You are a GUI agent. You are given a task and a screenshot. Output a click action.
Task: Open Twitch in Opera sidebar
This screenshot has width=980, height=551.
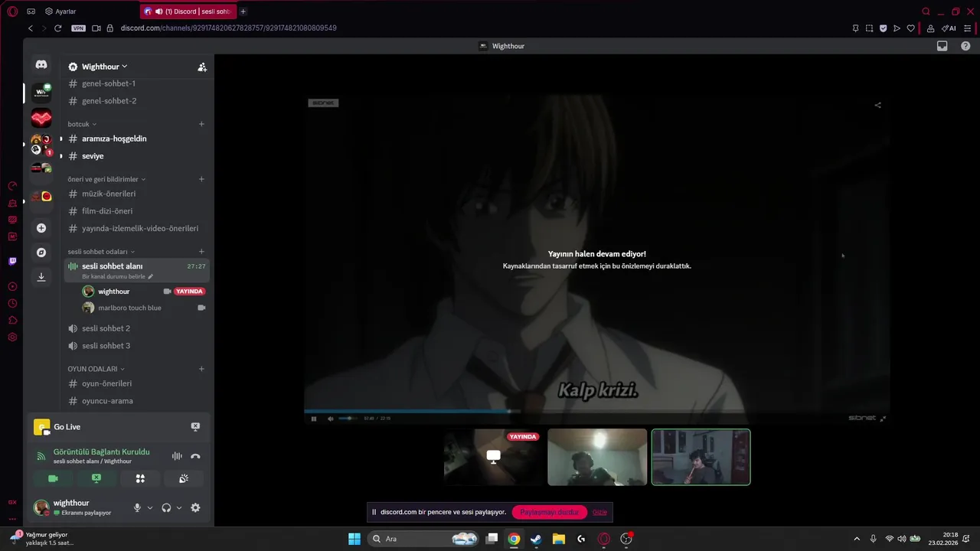(x=12, y=261)
